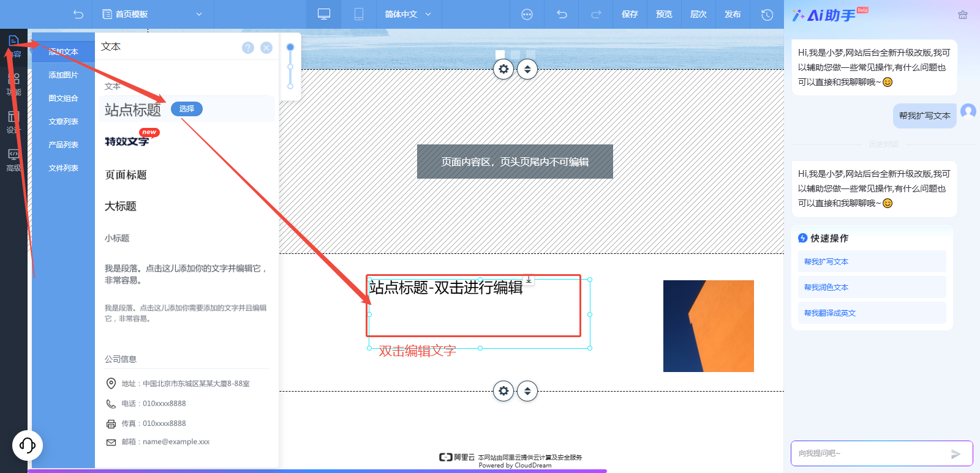Open the 设计 section in left sidebar
The image size is (980, 473).
click(x=13, y=122)
